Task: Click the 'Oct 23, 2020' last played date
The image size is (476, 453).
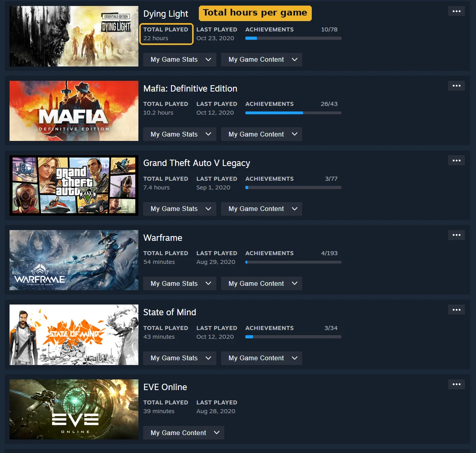Action: coord(215,38)
